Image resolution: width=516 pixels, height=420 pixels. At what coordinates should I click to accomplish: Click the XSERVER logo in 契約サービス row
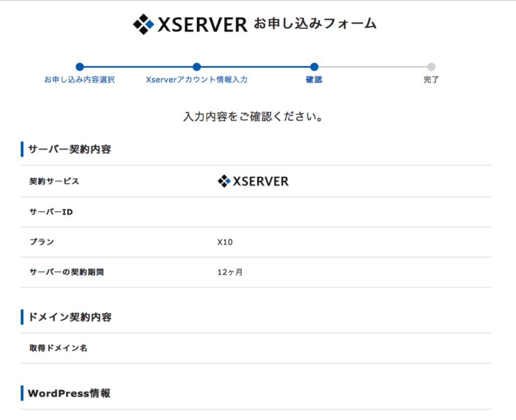pyautogui.click(x=253, y=182)
